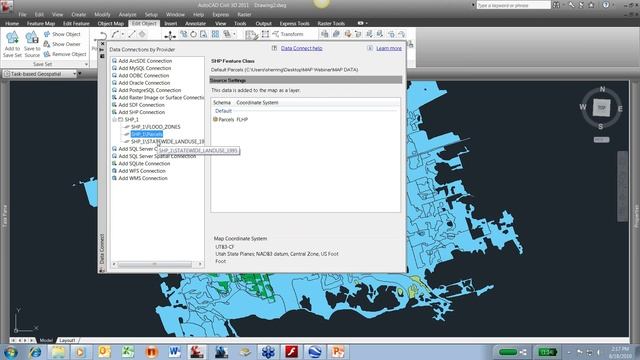Select Add ArcSDE Connection
The image size is (640, 360).
point(145,61)
